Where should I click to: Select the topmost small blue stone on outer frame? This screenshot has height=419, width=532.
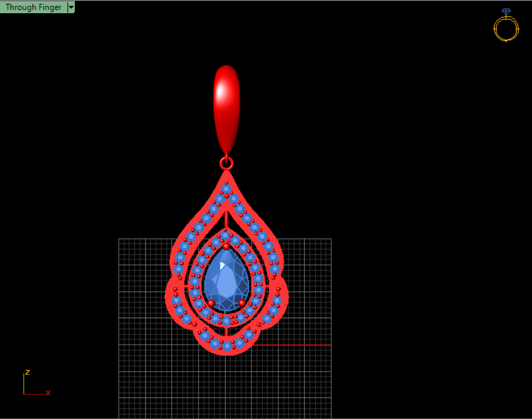tap(226, 189)
